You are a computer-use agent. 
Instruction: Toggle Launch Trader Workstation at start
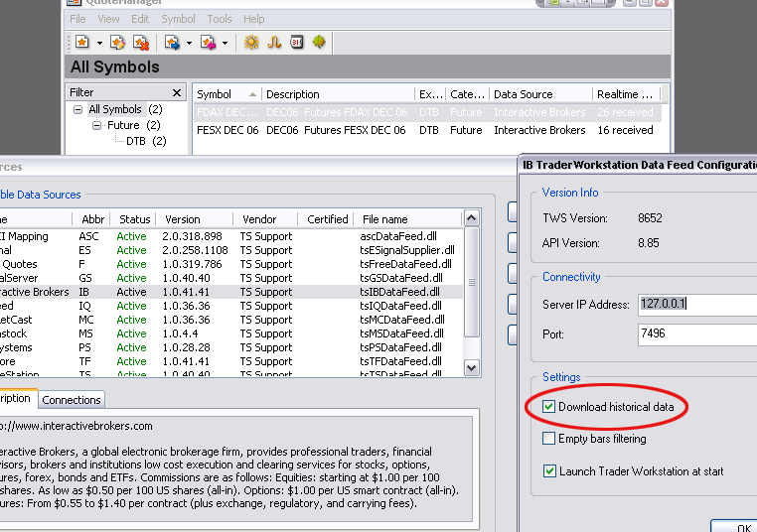tap(549, 471)
